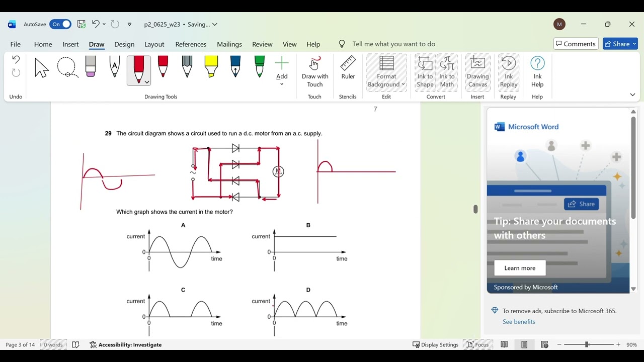The width and height of the screenshot is (644, 362).
Task: Collapse the ribbon with chevron
Action: 632,95
